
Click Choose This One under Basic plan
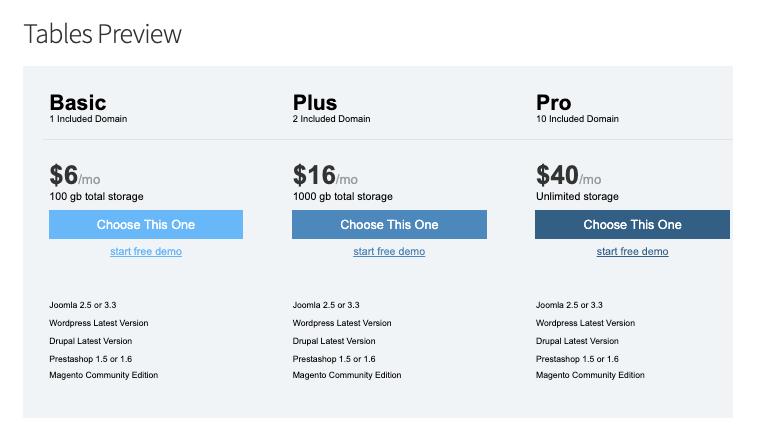(x=146, y=225)
